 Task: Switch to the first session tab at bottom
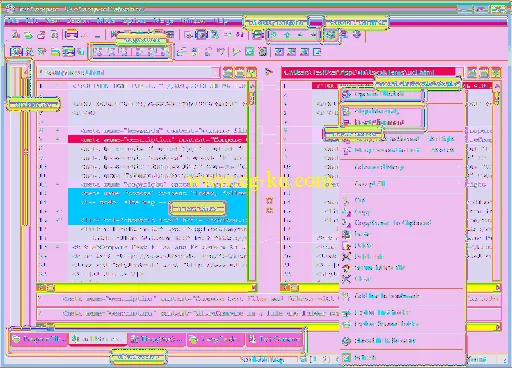(39, 339)
